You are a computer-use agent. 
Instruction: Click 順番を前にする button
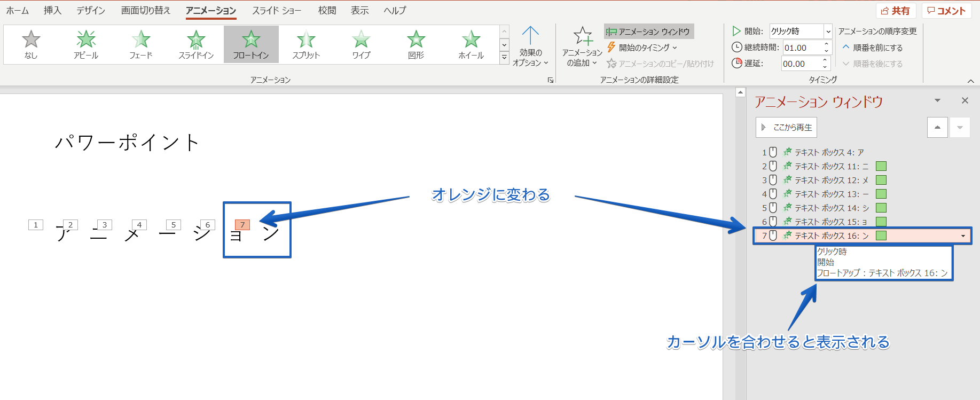pyautogui.click(x=873, y=48)
